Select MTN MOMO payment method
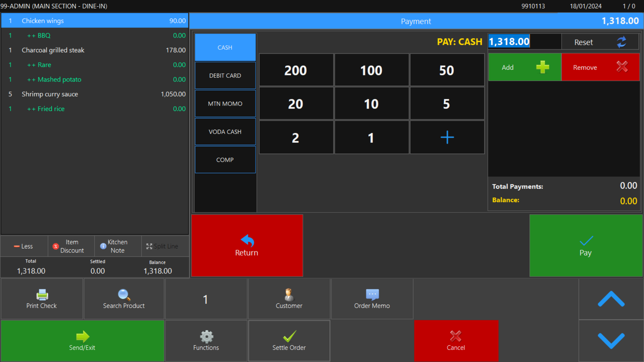644x362 pixels. click(225, 104)
